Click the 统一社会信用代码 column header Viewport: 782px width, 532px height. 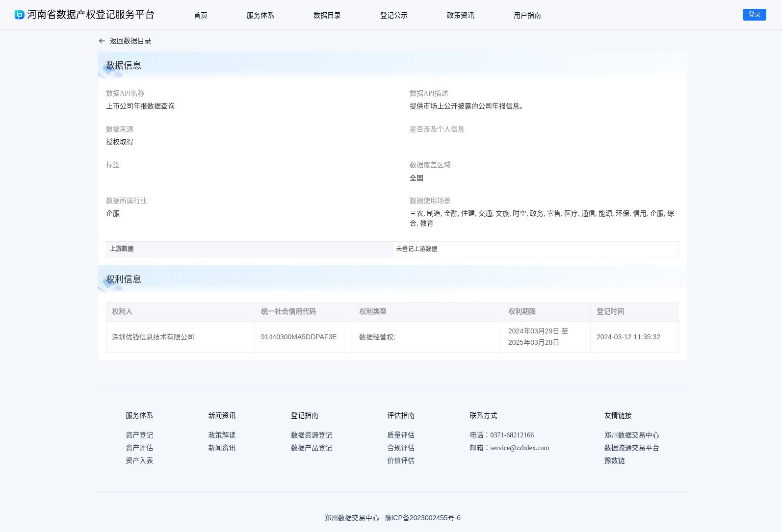point(304,312)
